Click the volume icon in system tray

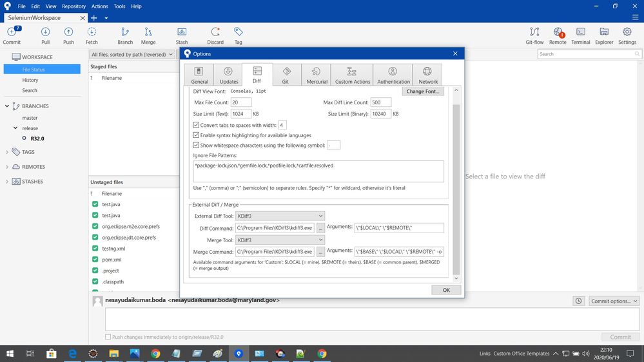click(586, 354)
